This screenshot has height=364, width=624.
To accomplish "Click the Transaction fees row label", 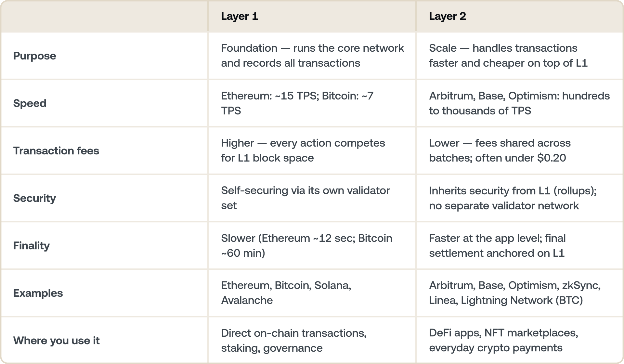I will (56, 151).
